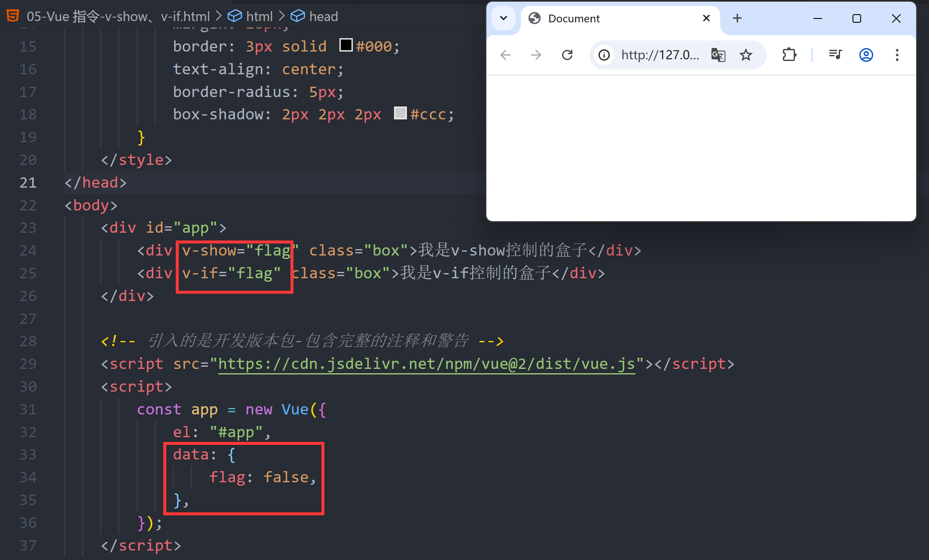Click on the div id="app" line
The height and width of the screenshot is (560, 929).
[163, 228]
